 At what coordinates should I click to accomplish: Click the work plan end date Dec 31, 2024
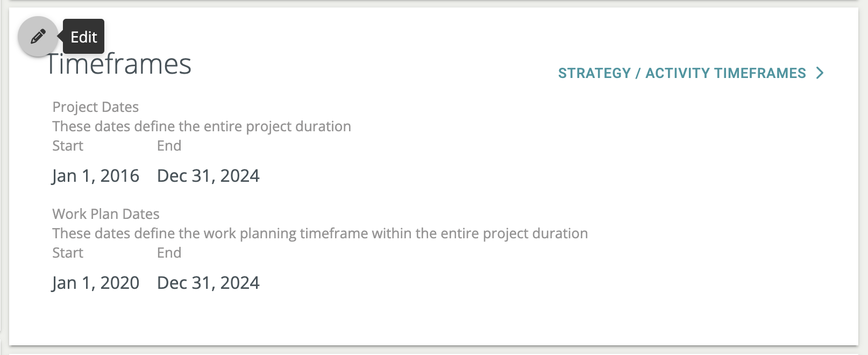pos(208,283)
